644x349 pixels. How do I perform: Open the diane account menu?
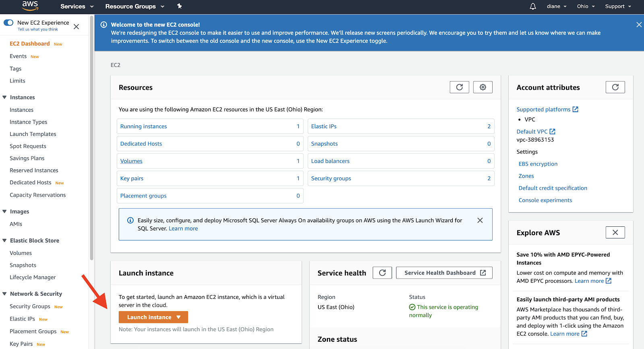557,6
